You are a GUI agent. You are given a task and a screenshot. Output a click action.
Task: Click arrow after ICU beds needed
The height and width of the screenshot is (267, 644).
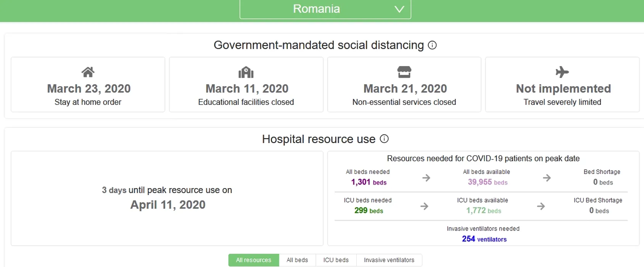coord(424,206)
